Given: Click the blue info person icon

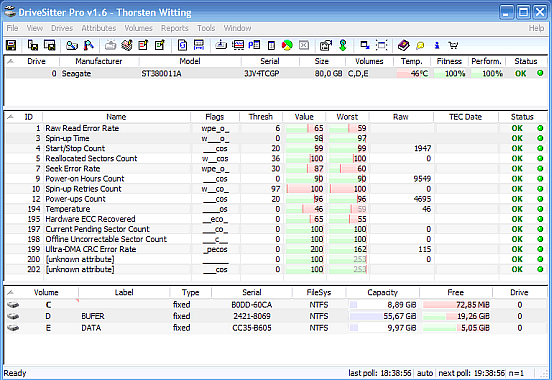Looking at the screenshot, I should pyautogui.click(x=437, y=45).
